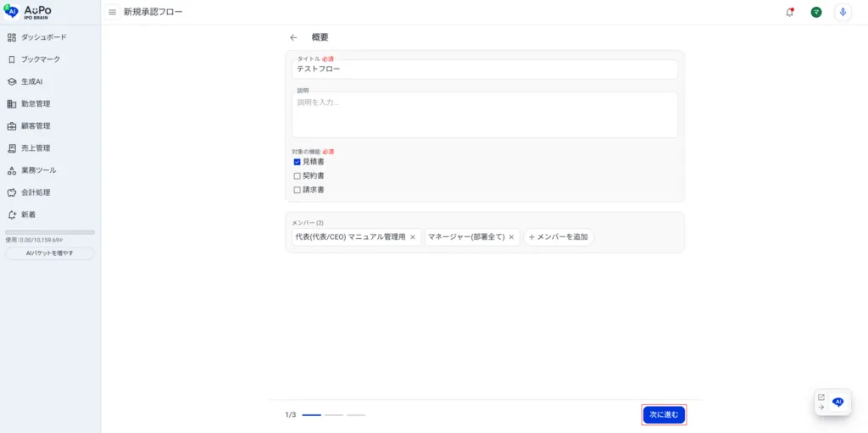868x433 pixels.
Task: Check the 契約書 checkbox
Action: coord(297,175)
